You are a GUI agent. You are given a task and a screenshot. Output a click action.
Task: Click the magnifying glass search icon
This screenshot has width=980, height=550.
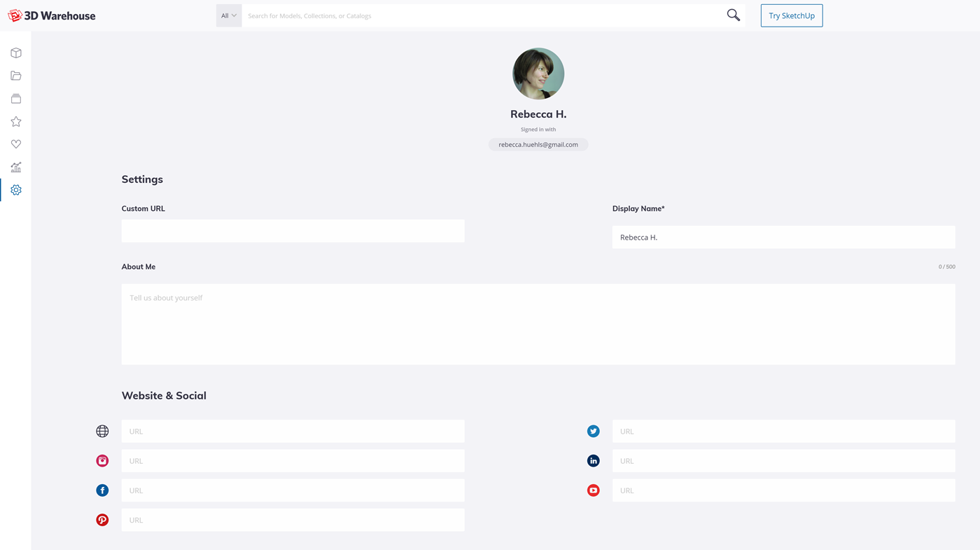coord(733,15)
